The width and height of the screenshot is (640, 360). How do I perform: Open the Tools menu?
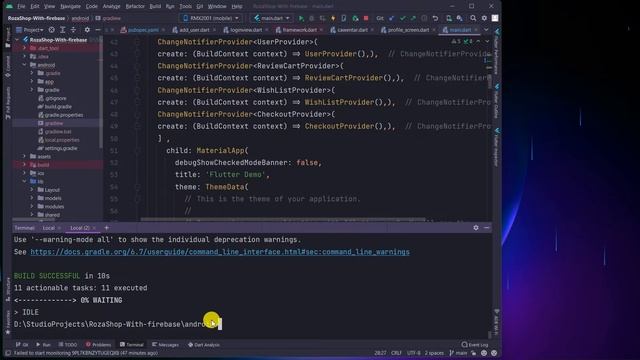pos(185,7)
